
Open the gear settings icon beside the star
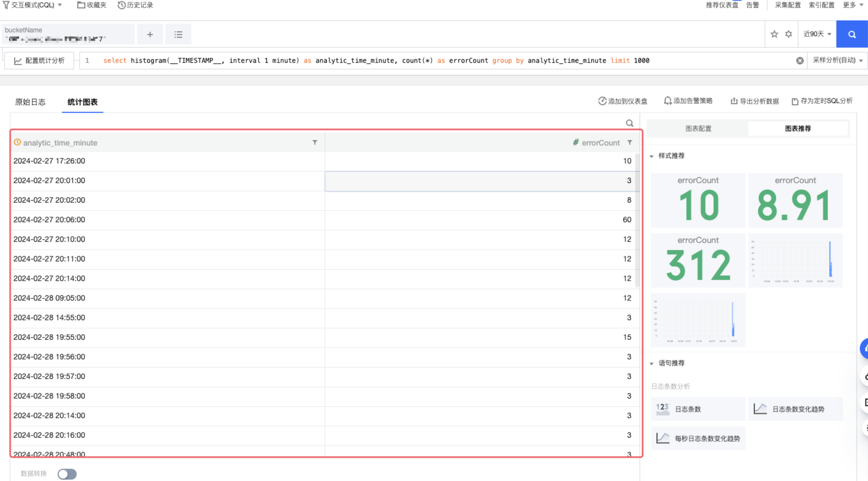pyautogui.click(x=789, y=34)
